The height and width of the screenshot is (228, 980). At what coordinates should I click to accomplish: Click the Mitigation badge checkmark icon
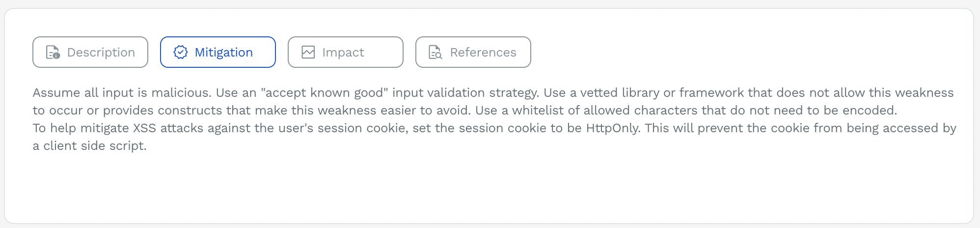tap(181, 52)
